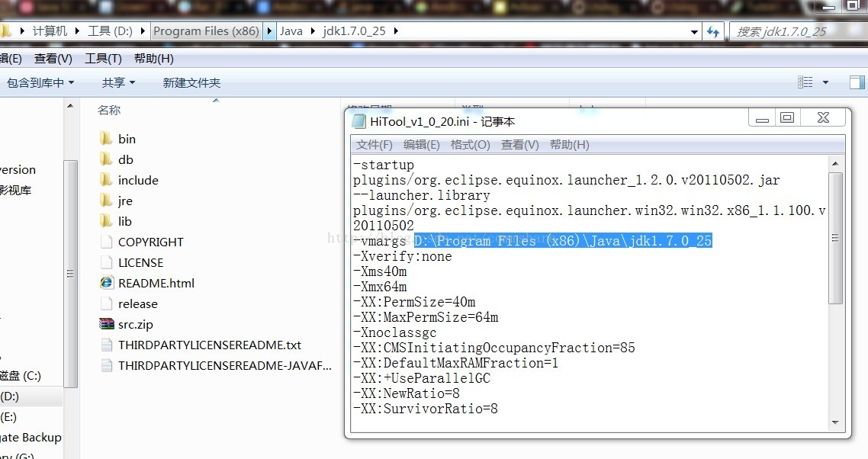Open Notepad 帮助(H) menu
The width and height of the screenshot is (868, 459).
coord(569,145)
